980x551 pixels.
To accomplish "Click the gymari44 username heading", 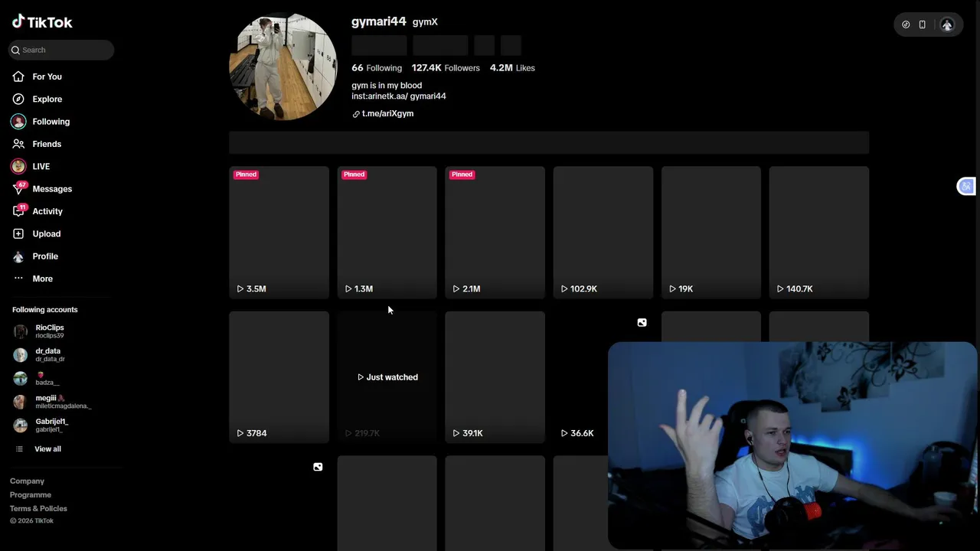I will (379, 21).
